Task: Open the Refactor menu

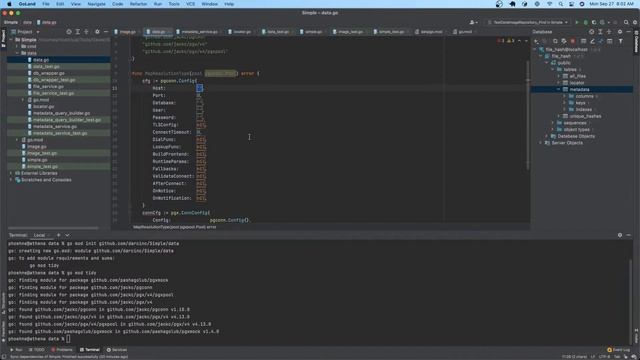Action: pos(138,4)
